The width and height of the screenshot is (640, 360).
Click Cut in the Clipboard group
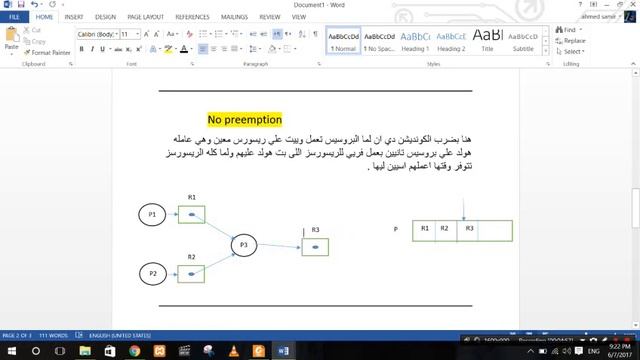click(x=32, y=30)
